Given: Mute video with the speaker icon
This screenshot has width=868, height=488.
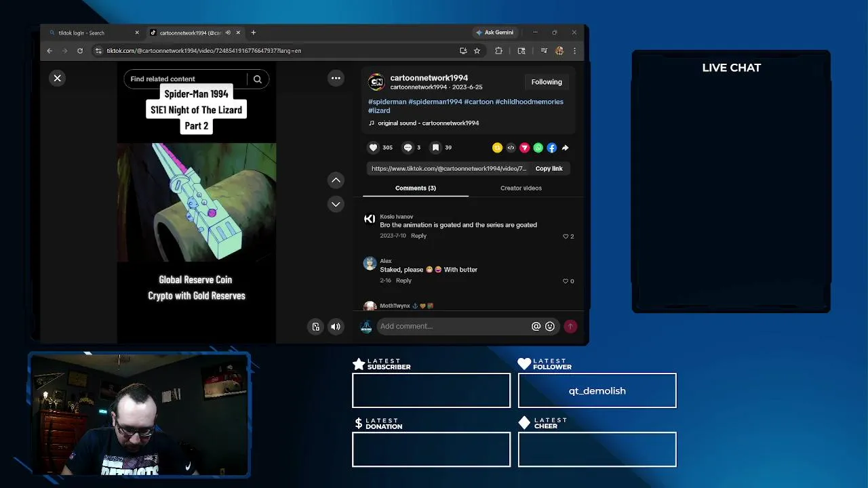Looking at the screenshot, I should [x=336, y=327].
